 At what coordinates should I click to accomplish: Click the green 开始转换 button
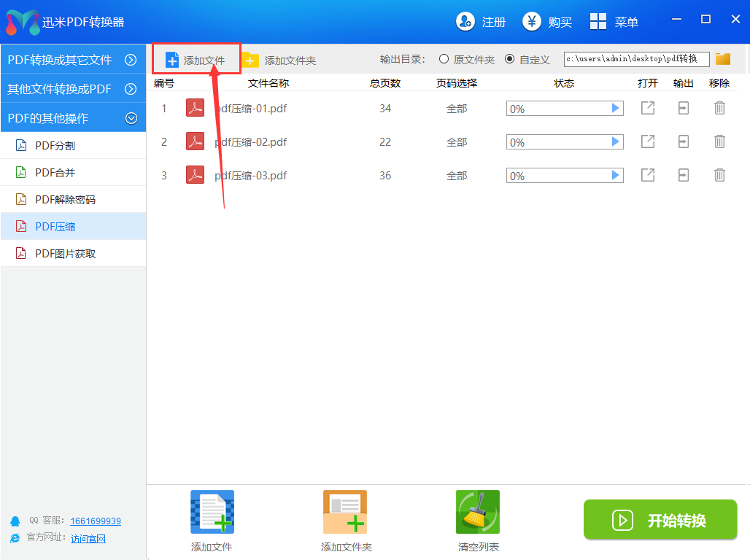pyautogui.click(x=660, y=520)
